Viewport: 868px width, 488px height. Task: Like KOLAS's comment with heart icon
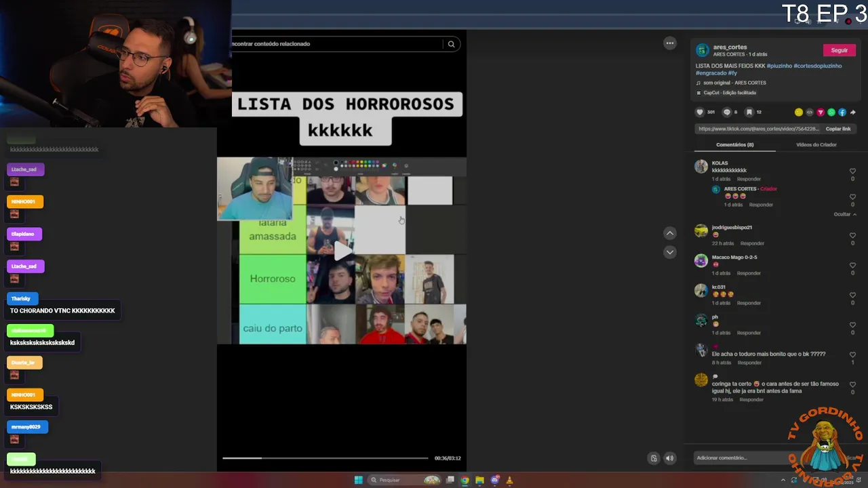(852, 171)
